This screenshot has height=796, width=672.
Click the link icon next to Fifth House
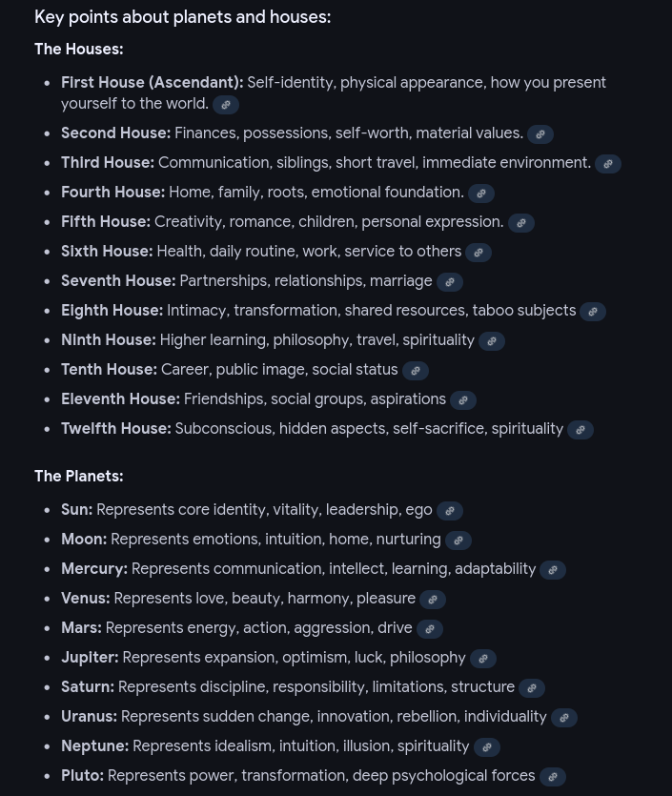coord(521,223)
